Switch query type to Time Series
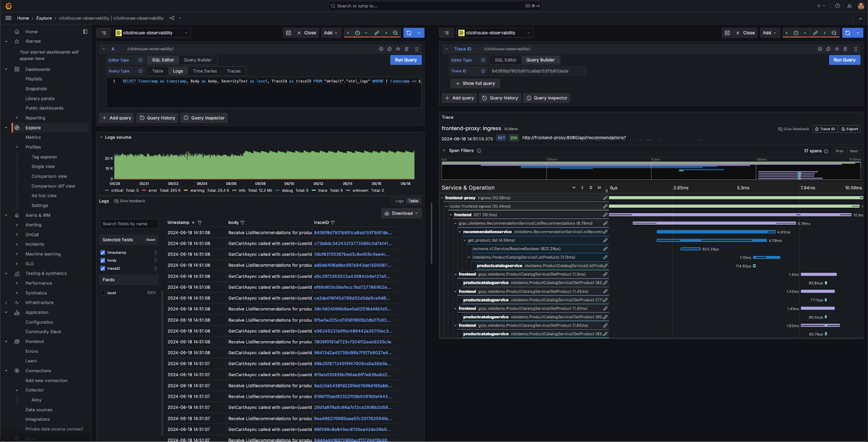Screen dimensions: 868x442 pyautogui.click(x=205, y=71)
